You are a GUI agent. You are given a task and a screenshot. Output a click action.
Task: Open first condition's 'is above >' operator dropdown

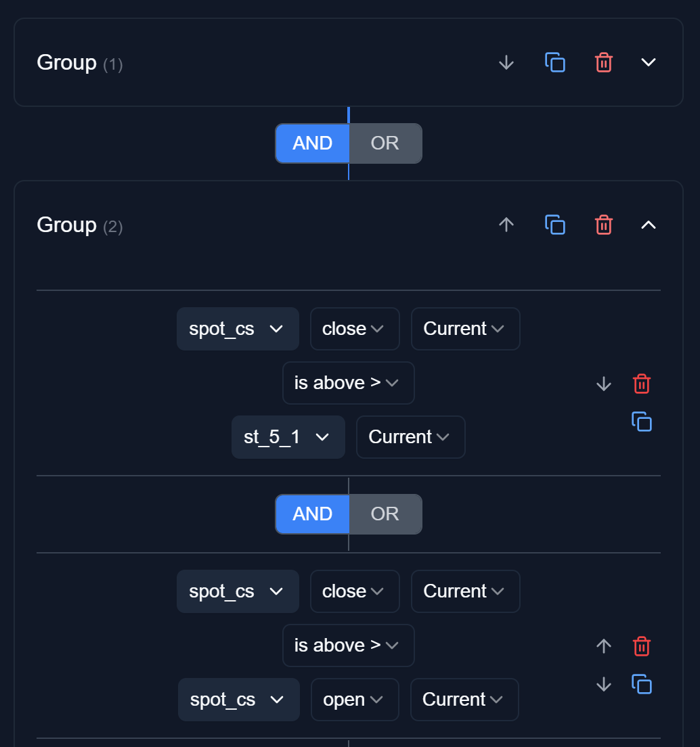point(348,383)
